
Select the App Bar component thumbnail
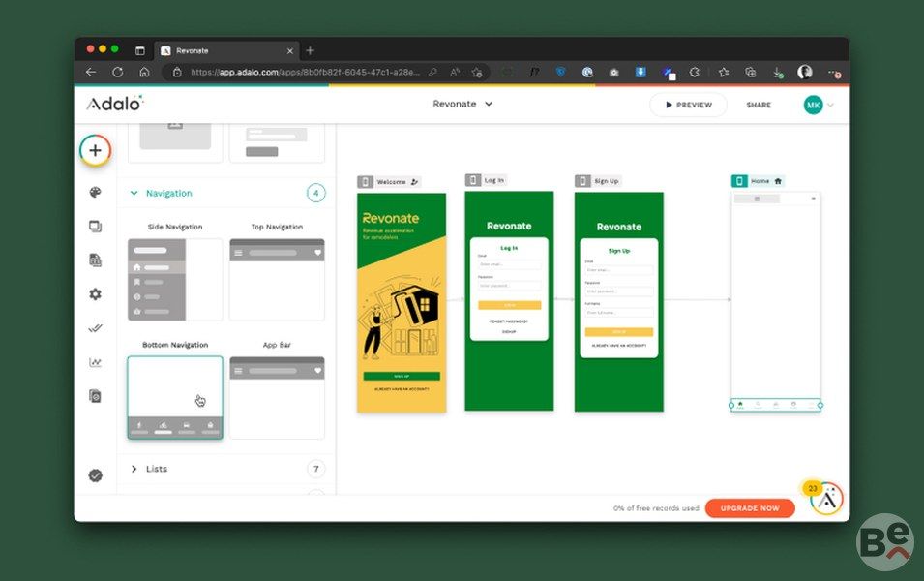[277, 398]
